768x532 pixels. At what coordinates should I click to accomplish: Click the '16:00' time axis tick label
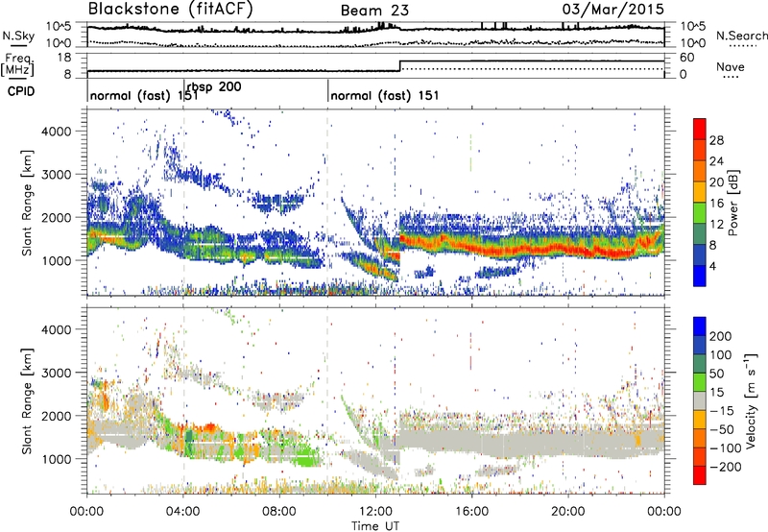(x=471, y=512)
